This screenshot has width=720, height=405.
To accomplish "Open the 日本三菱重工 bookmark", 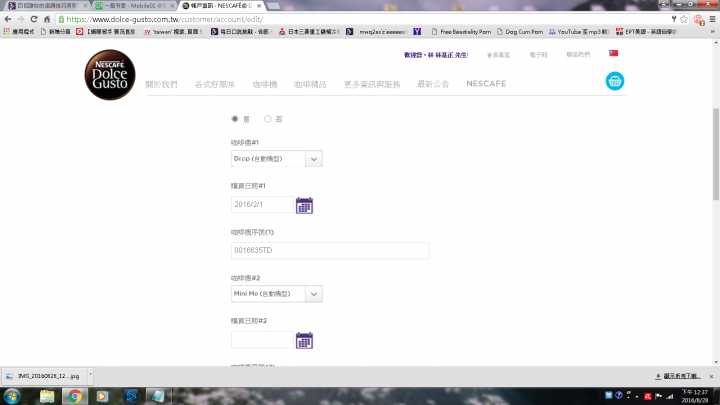I will point(309,32).
